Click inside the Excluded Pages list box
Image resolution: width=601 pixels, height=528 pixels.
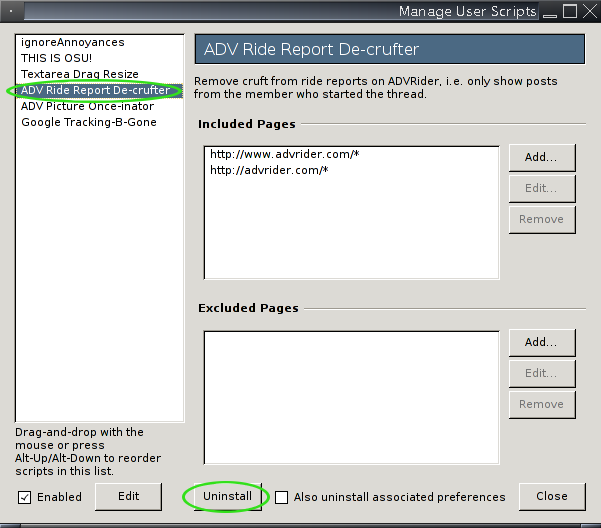[351, 398]
